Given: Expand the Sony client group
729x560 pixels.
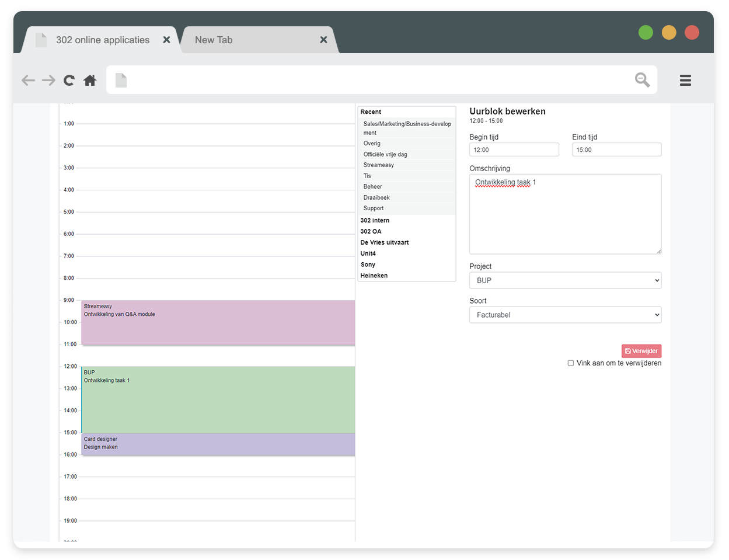Looking at the screenshot, I should 368,265.
